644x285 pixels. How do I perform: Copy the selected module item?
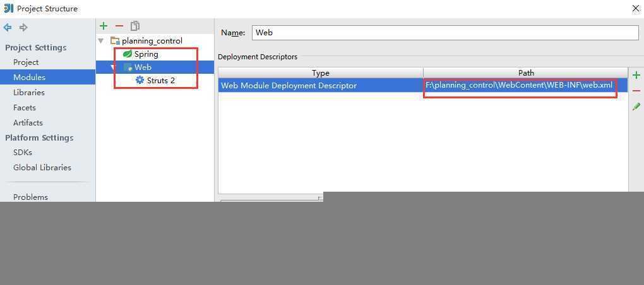[x=135, y=26]
